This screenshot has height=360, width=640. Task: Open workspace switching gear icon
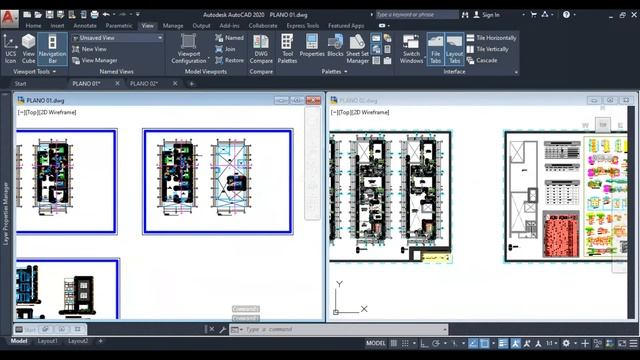(x=566, y=343)
